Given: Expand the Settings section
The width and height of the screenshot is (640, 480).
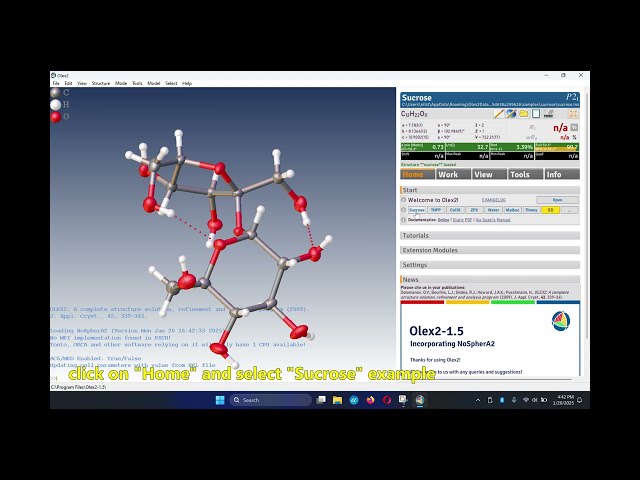Looking at the screenshot, I should coord(490,265).
